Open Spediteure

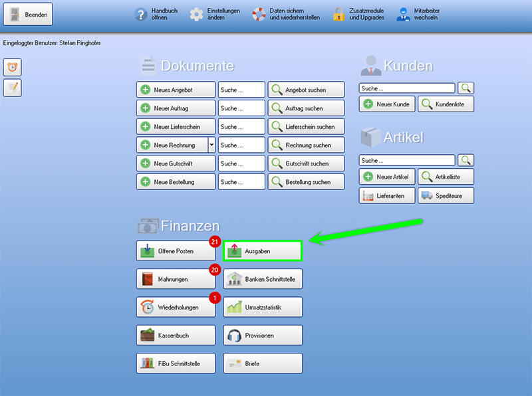click(x=446, y=195)
